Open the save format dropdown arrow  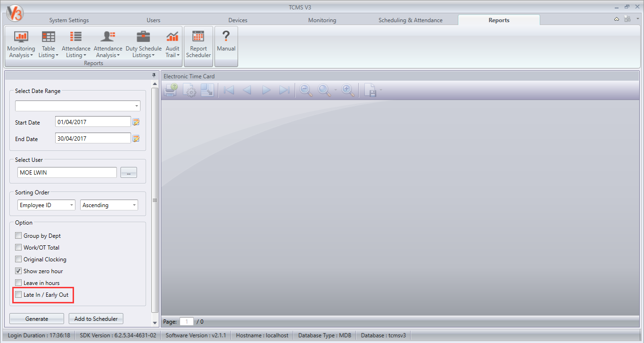[380, 90]
